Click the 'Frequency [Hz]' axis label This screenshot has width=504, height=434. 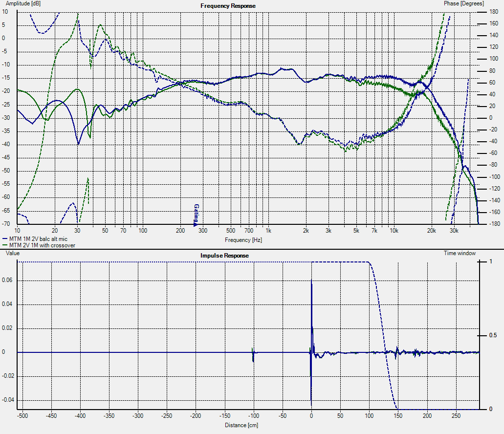pyautogui.click(x=243, y=240)
